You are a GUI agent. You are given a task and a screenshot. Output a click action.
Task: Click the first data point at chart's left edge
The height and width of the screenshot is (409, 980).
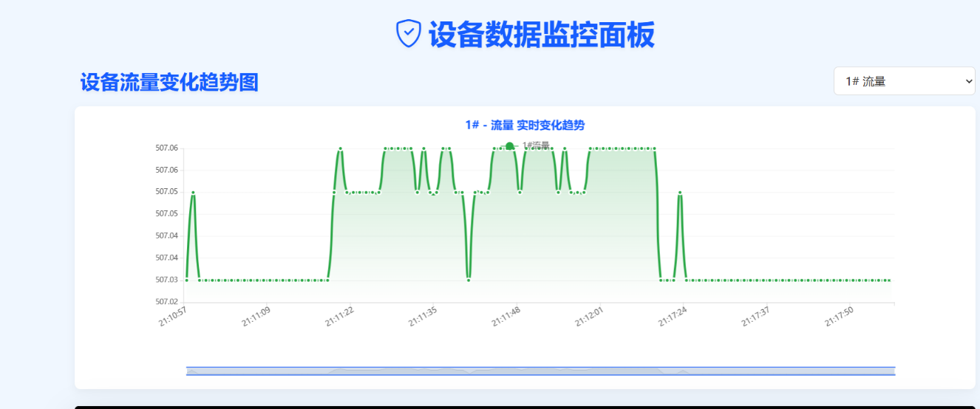(x=186, y=280)
